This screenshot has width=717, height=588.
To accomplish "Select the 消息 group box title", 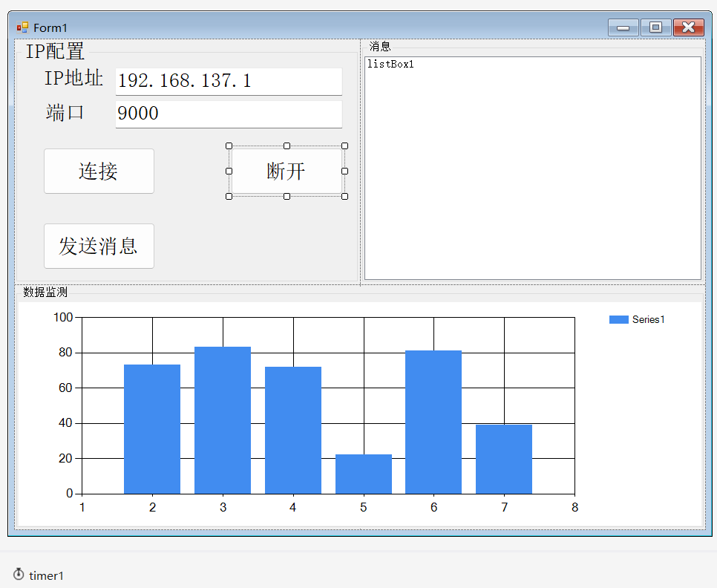I will 379,46.
